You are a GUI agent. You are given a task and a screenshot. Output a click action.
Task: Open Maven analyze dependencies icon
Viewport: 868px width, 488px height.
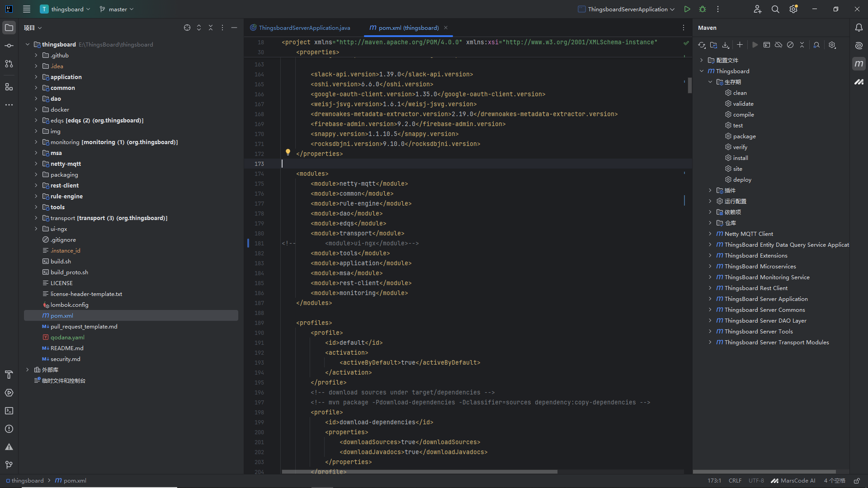click(x=816, y=45)
